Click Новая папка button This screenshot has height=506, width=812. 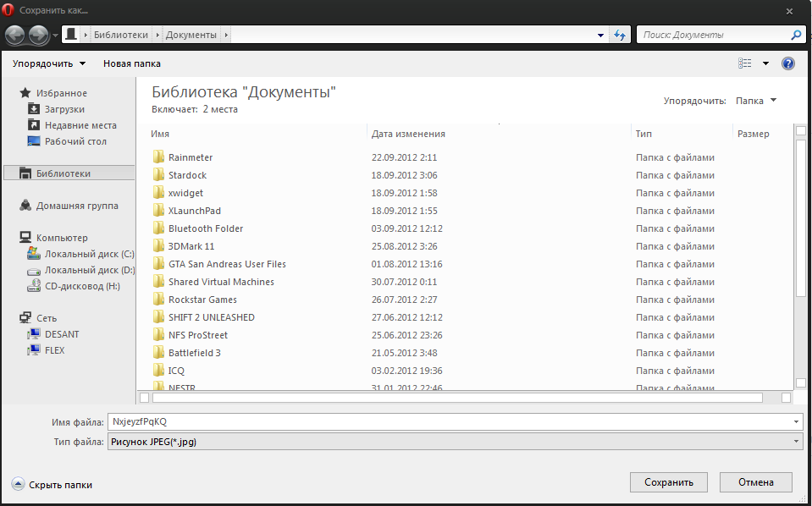tap(132, 63)
